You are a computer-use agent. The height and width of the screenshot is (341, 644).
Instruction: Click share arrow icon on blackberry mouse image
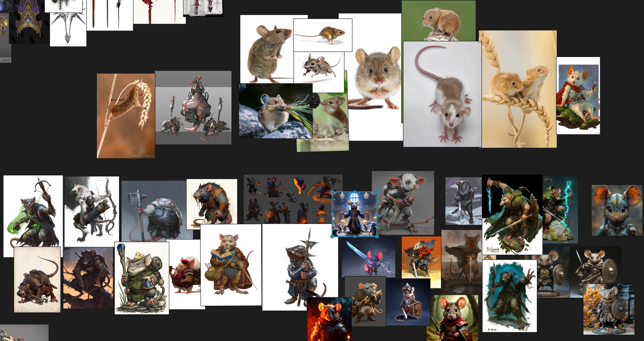tap(345, 143)
